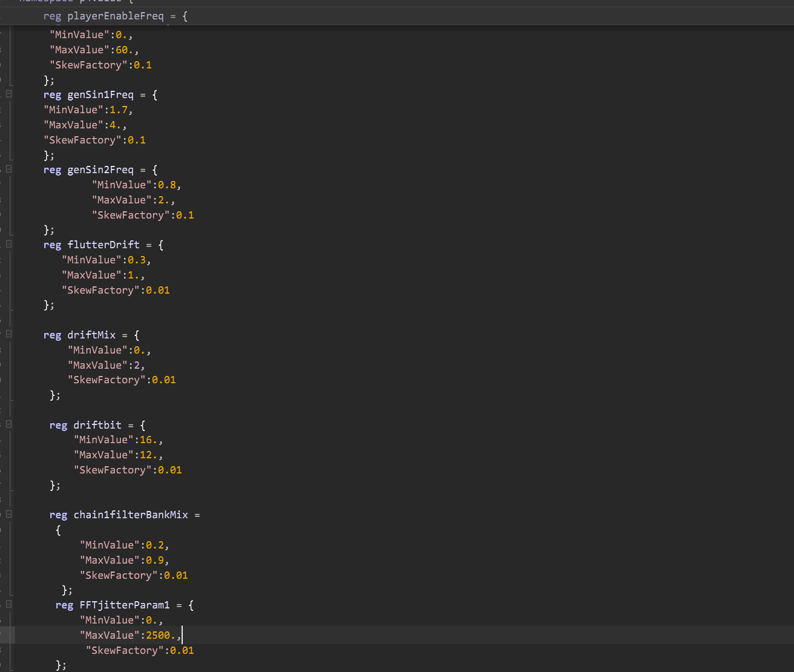
Task: Fold the driftMix block in the gutter
Action: (x=8, y=334)
